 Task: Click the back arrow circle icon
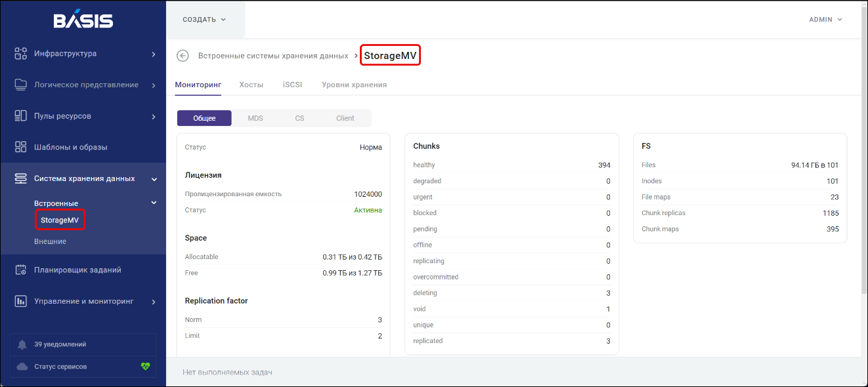tap(183, 56)
